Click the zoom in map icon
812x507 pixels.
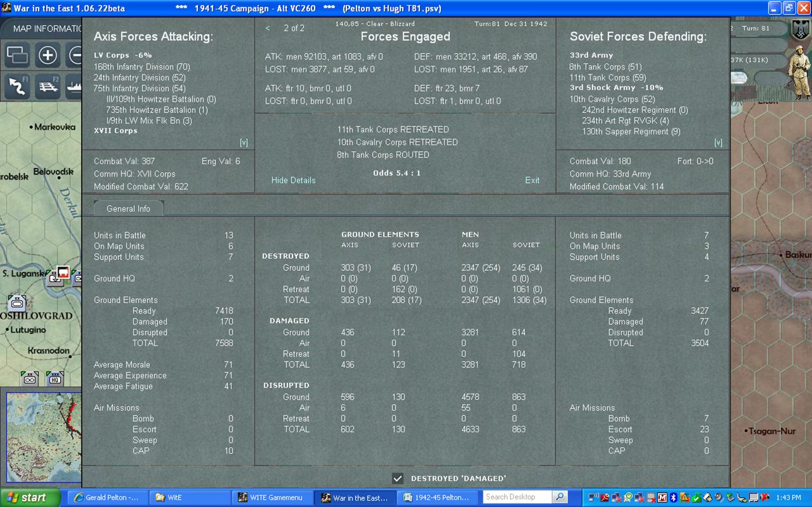click(47, 56)
